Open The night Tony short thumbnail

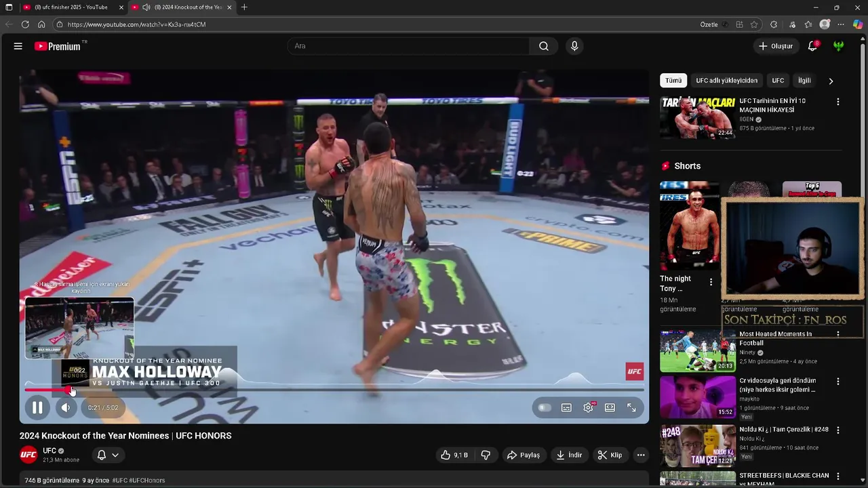[x=690, y=225]
